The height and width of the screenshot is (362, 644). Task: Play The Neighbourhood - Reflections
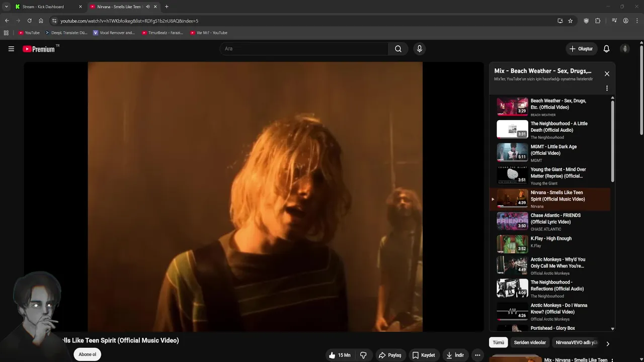tap(550, 289)
